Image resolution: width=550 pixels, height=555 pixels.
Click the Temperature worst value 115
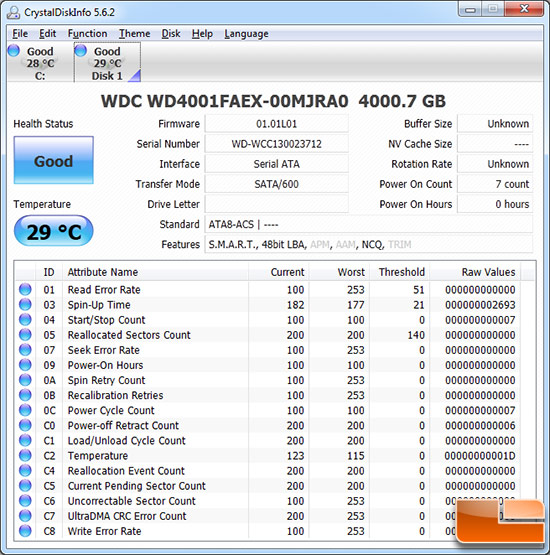click(x=356, y=456)
